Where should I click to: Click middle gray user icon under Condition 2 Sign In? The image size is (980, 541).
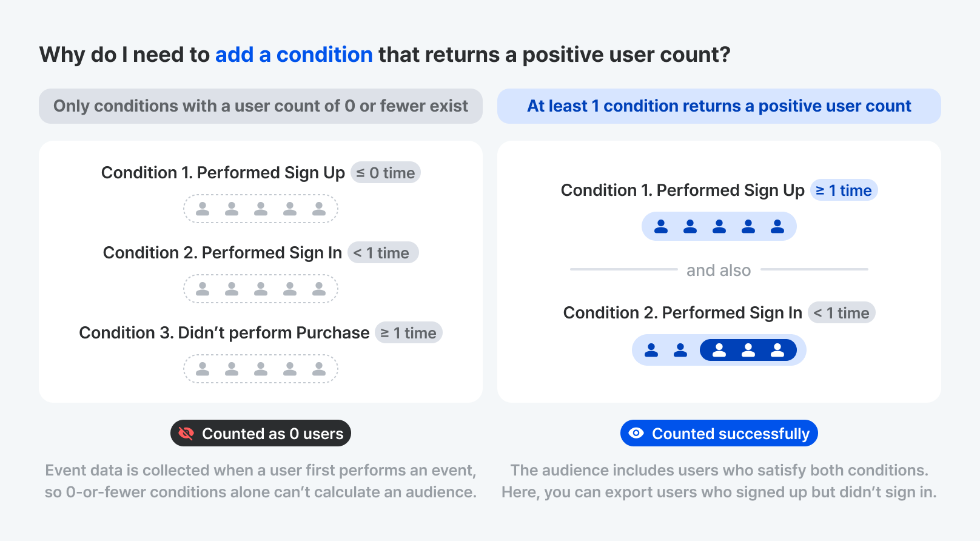point(261,289)
